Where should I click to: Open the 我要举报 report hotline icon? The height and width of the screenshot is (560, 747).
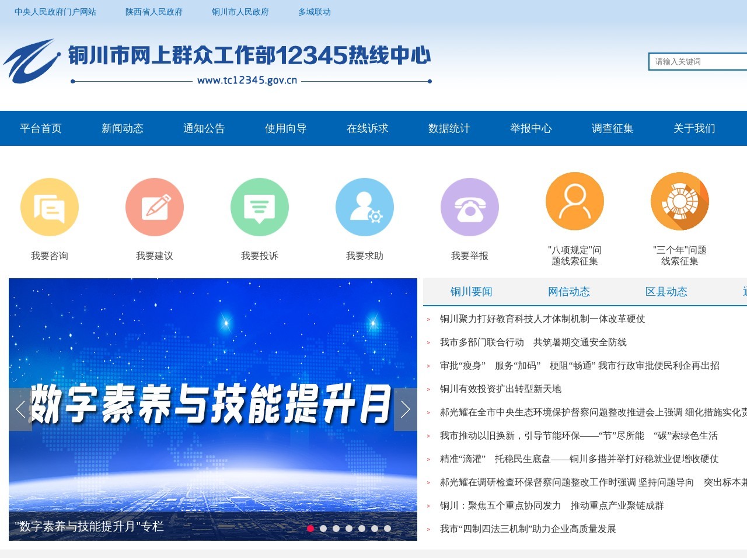(470, 206)
